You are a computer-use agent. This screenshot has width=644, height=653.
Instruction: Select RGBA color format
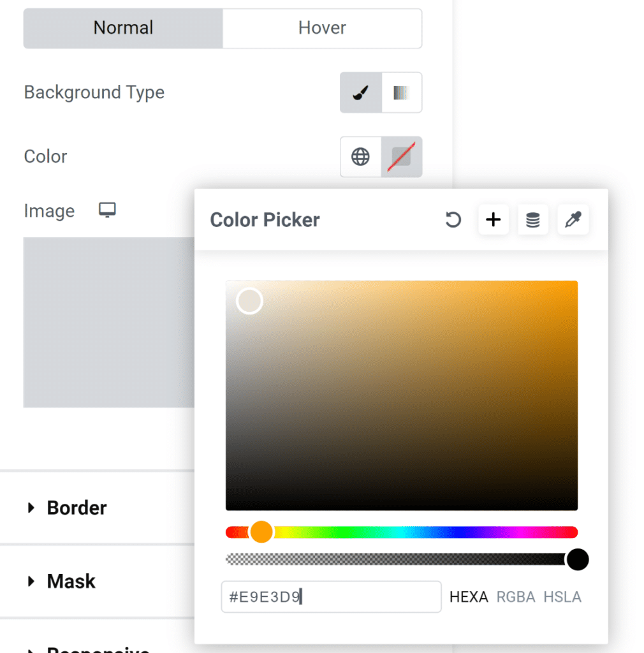point(515,597)
